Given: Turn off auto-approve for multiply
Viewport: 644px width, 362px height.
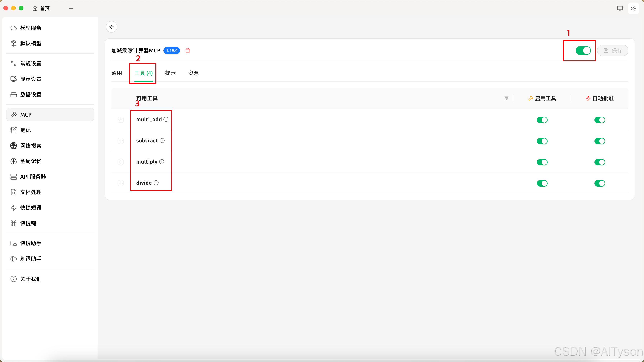Looking at the screenshot, I should (x=599, y=162).
